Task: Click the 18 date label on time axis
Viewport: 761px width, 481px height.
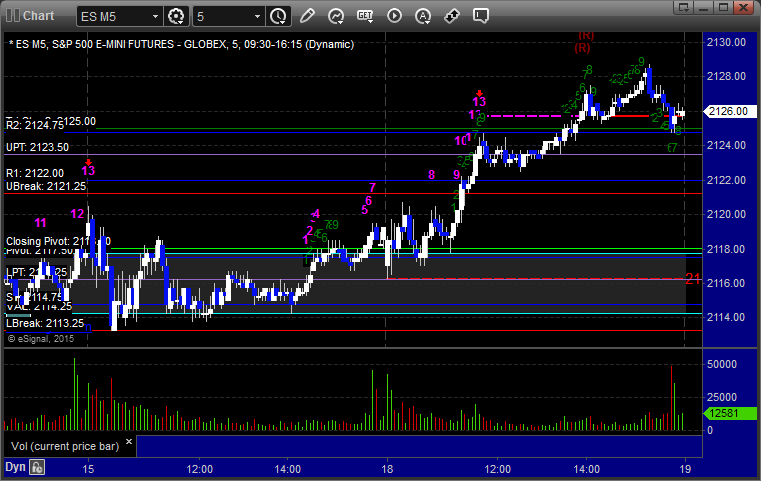Action: point(387,469)
